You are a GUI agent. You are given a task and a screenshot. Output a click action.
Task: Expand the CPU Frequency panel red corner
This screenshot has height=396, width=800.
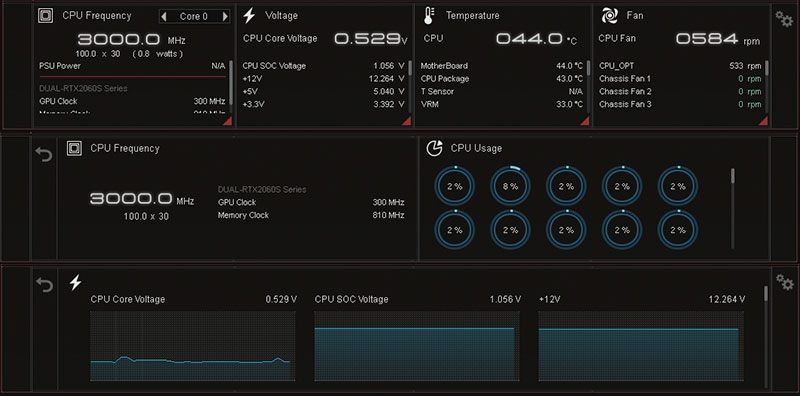point(228,121)
